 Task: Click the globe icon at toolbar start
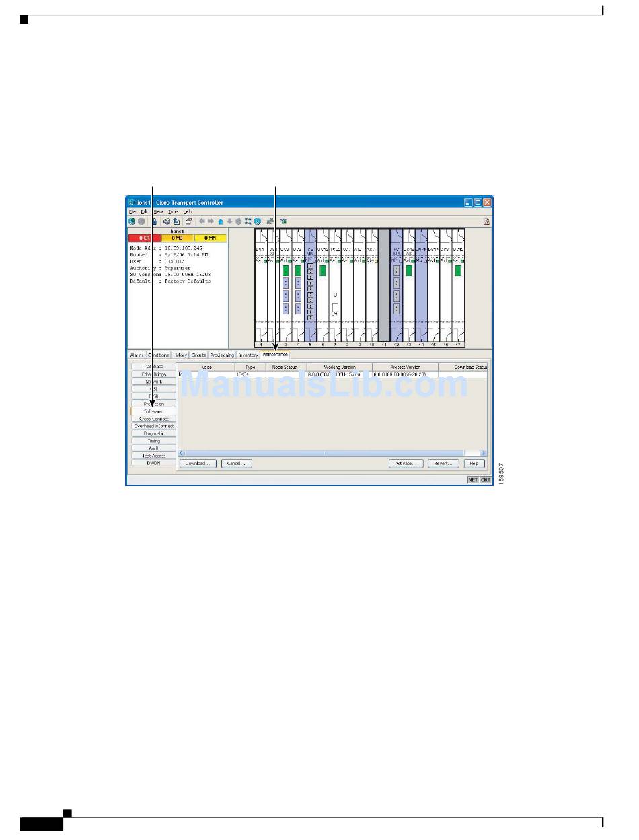tap(133, 221)
